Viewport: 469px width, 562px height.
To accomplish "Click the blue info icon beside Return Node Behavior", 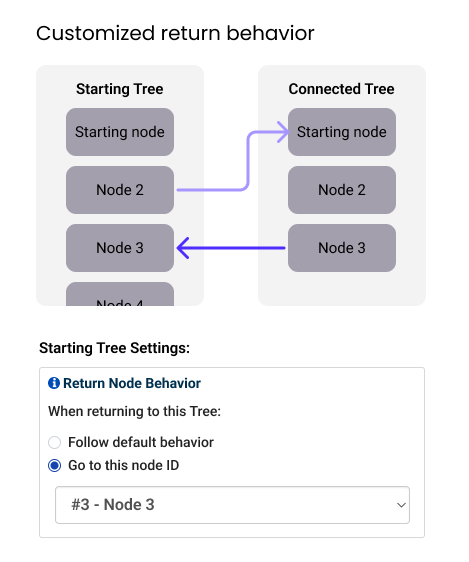I will (x=54, y=383).
